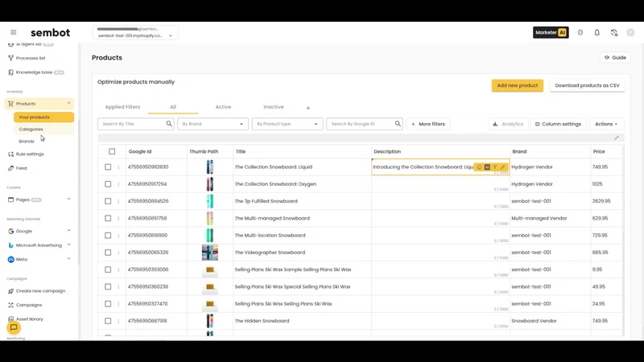This screenshot has height=362, width=644.
Task: Check the Multi-location Snowboard row checkbox
Action: click(x=108, y=236)
